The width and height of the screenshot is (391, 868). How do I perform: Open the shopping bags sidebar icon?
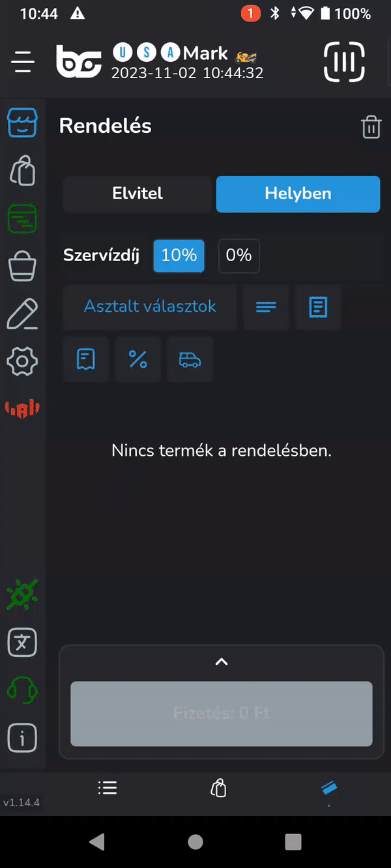pyautogui.click(x=22, y=171)
